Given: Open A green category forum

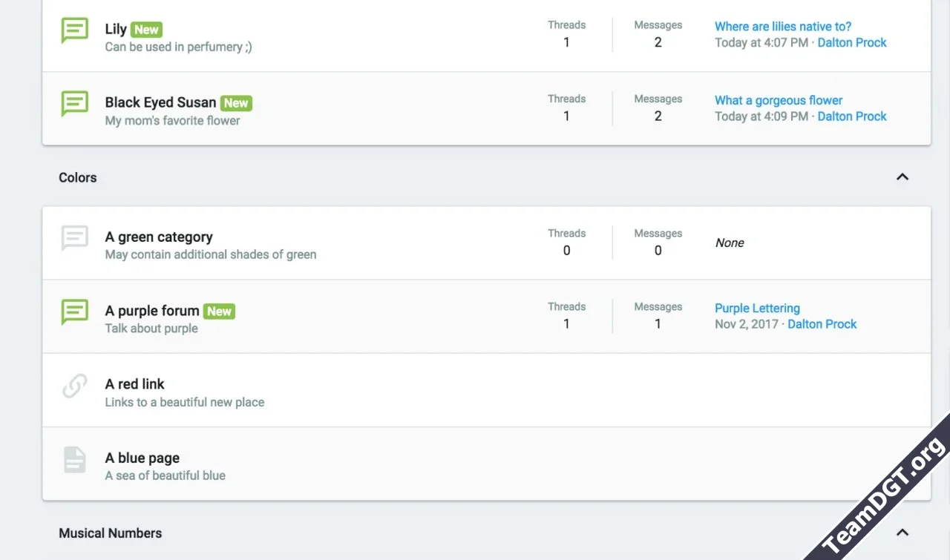Looking at the screenshot, I should coord(159,237).
